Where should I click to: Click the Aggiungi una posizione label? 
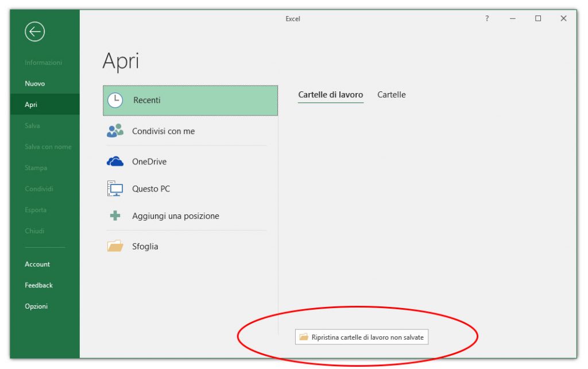[x=176, y=216]
